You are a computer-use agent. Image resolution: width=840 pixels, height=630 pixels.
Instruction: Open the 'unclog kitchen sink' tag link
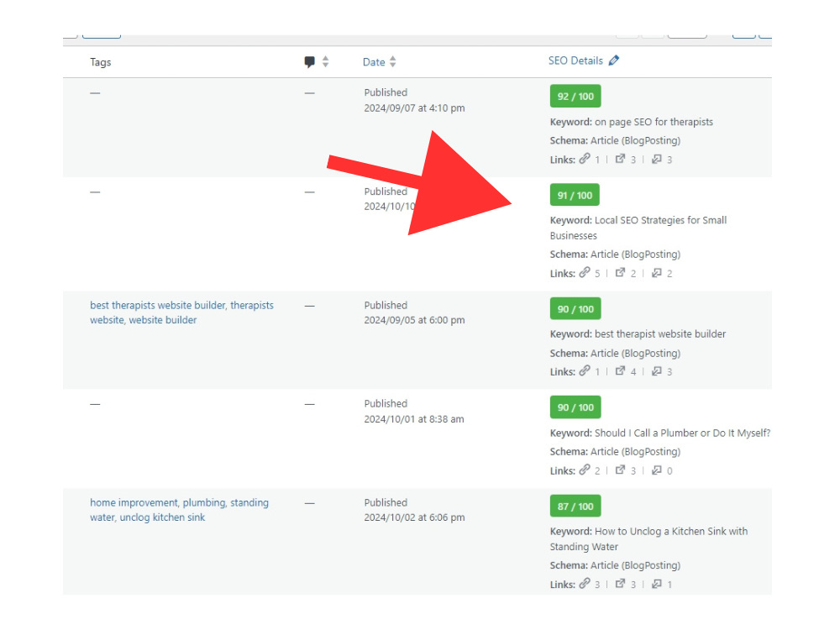162,517
